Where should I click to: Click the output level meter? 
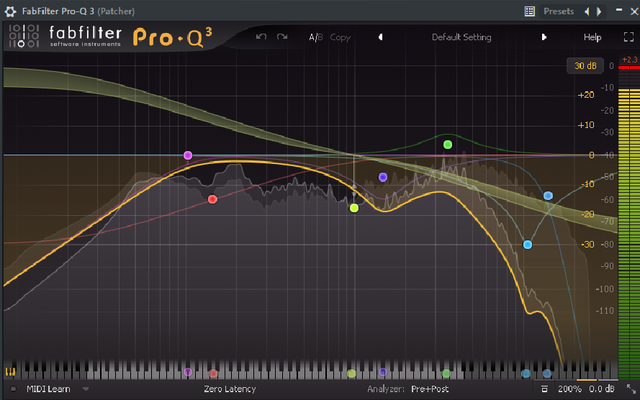pyautogui.click(x=629, y=222)
